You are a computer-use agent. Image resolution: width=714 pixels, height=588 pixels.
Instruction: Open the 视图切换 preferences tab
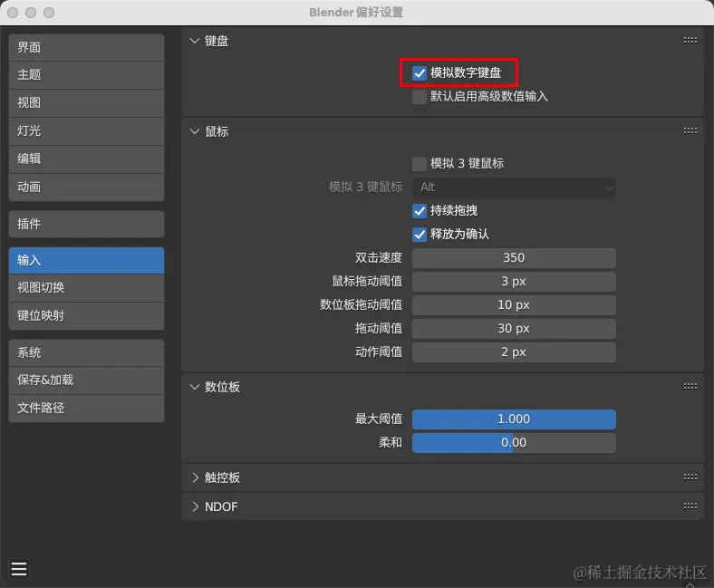tap(86, 288)
